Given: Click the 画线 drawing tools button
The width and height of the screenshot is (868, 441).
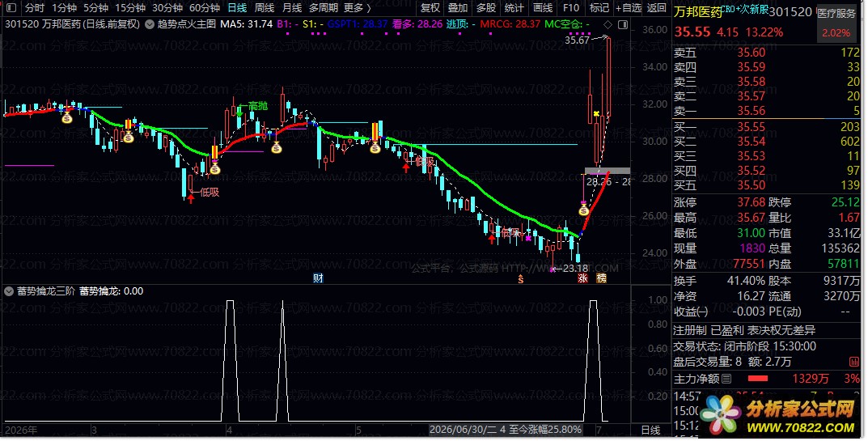Looking at the screenshot, I should [543, 8].
